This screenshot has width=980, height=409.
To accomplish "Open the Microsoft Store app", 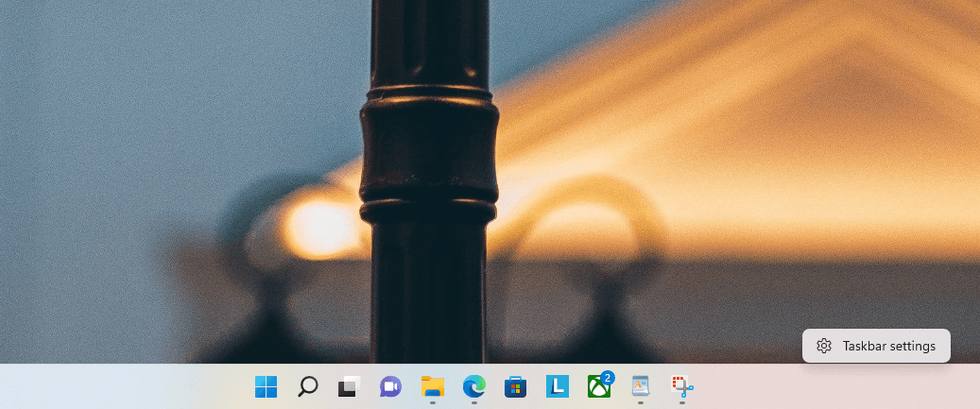I will pos(516,386).
